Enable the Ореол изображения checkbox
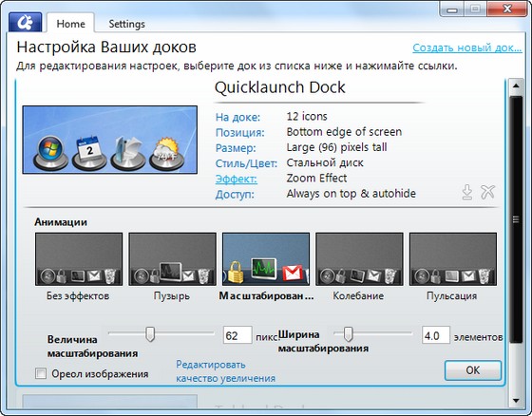Image resolution: width=532 pixels, height=416 pixels. (41, 373)
